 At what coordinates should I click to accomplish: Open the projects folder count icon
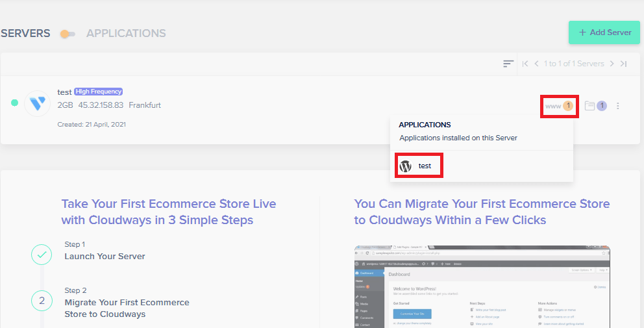(595, 106)
